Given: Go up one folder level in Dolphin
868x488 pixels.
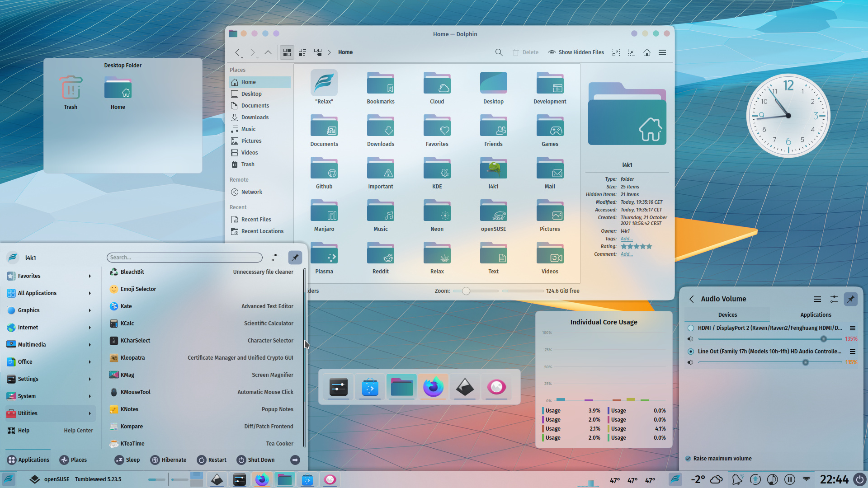Looking at the screenshot, I should [268, 52].
